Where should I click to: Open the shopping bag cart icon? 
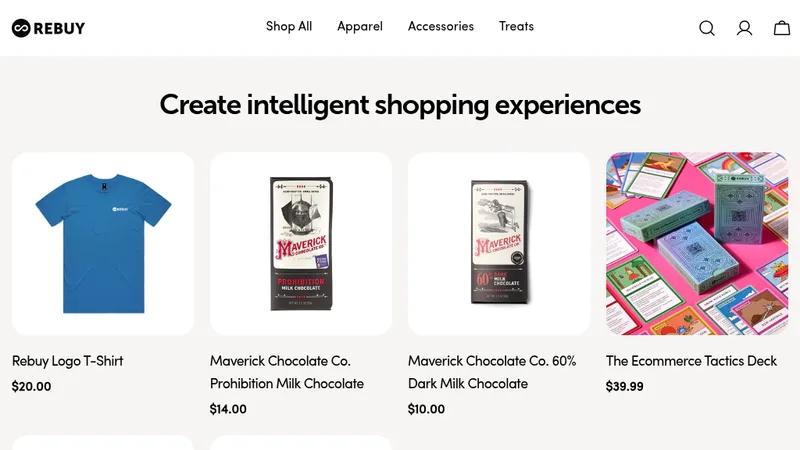pos(782,28)
